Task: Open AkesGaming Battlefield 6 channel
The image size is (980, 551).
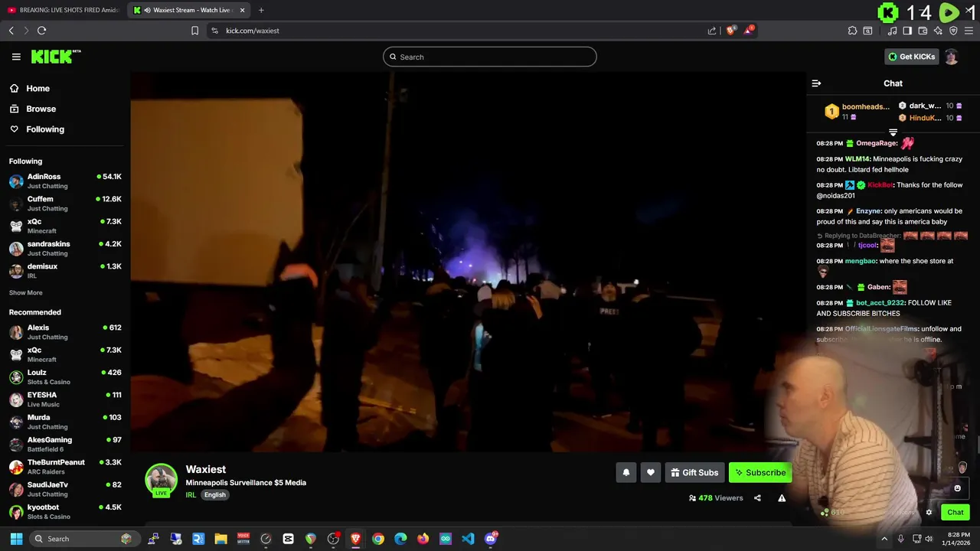Action: click(x=65, y=444)
